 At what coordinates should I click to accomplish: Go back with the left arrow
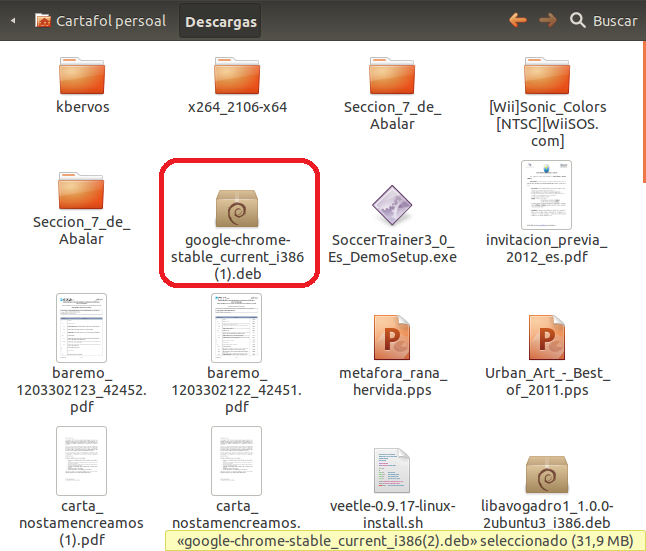point(517,20)
